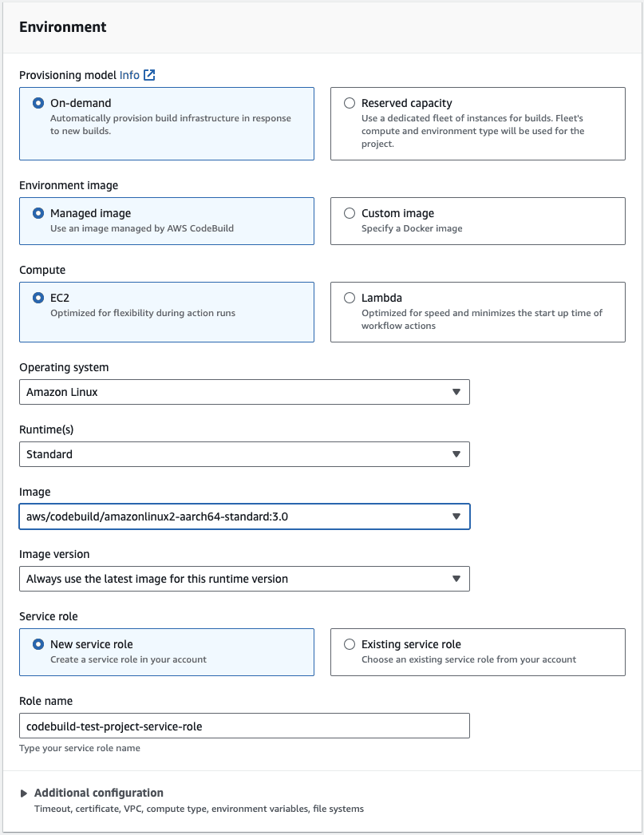Choose the Managed image option

pos(38,213)
